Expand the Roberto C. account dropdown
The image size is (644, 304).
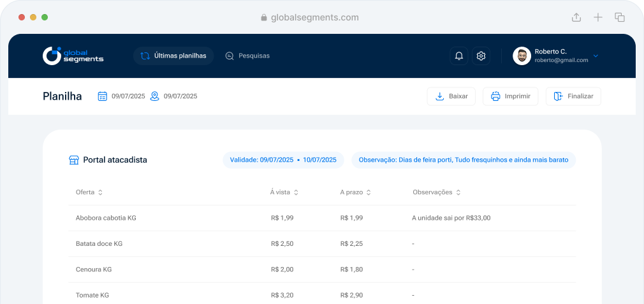point(596,56)
